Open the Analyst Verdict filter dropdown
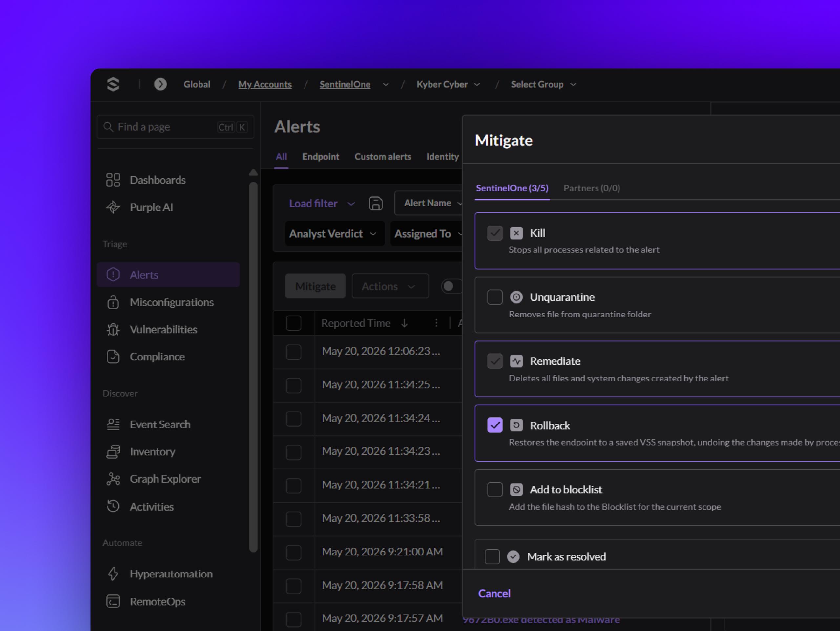The image size is (840, 631). click(335, 234)
